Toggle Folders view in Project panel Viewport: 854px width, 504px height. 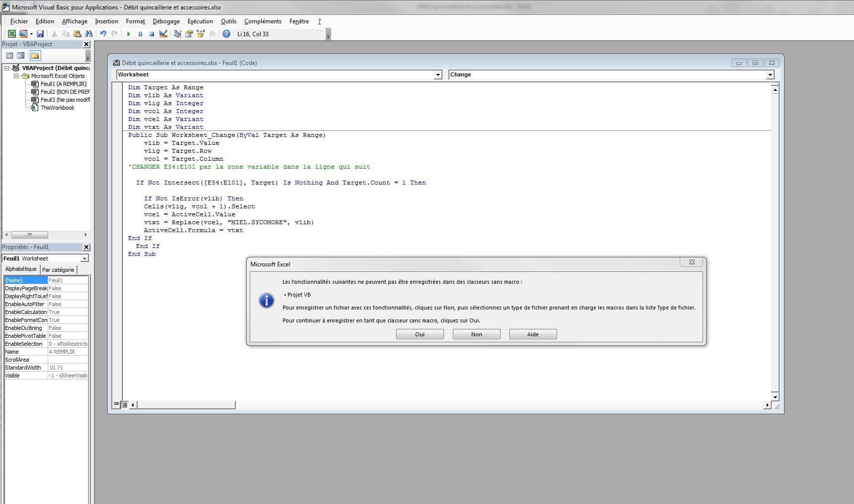35,56
